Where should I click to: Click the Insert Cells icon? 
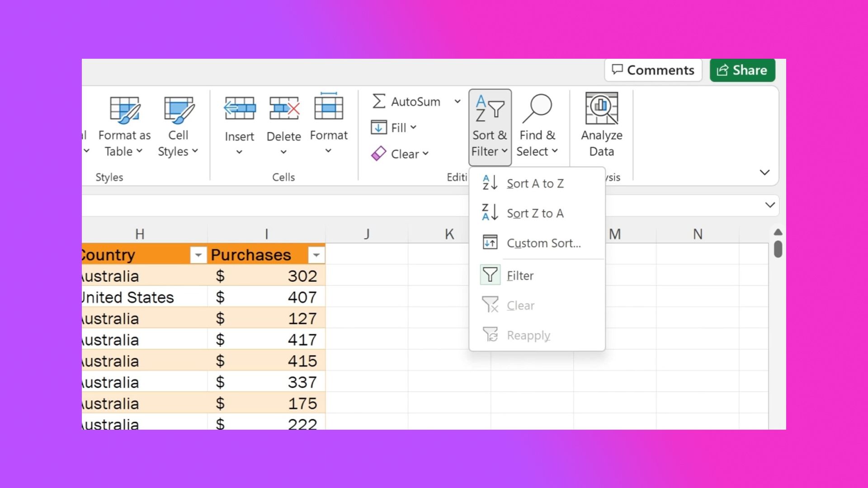(239, 108)
